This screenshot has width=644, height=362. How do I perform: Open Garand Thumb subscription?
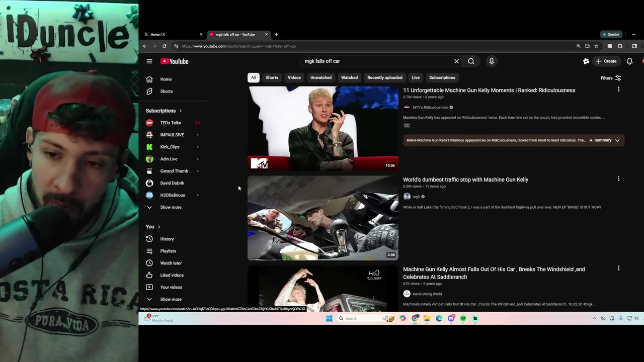click(174, 171)
